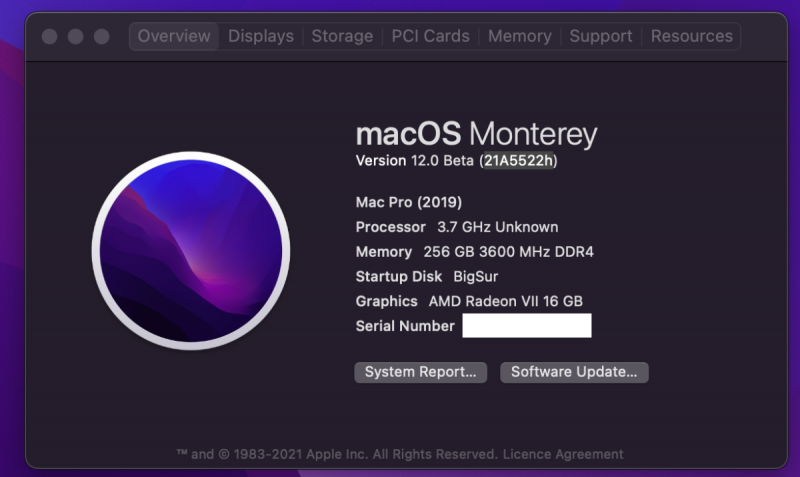Screen dimensions: 800x477
Task: Click the 256 GB 3600 MHz DDR4 value
Action: coord(508,252)
